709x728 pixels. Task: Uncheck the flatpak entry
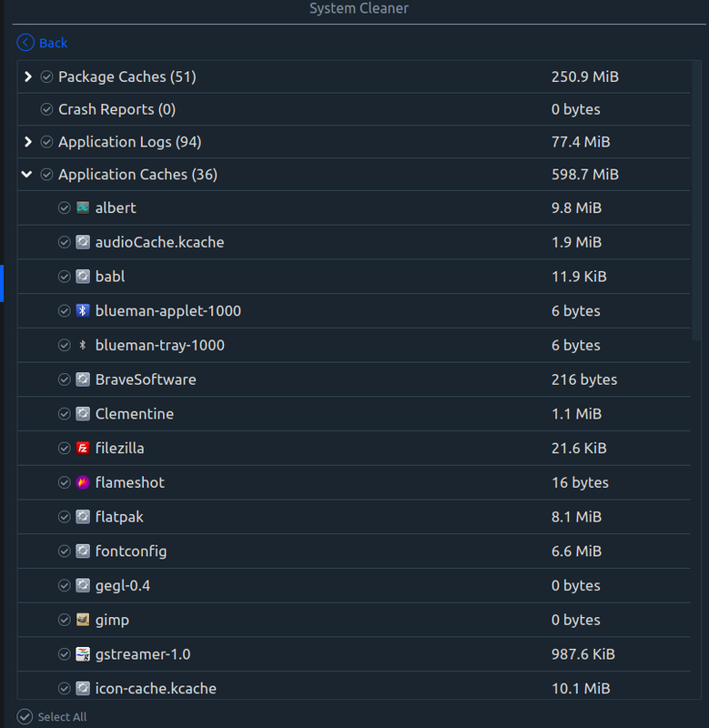[64, 517]
